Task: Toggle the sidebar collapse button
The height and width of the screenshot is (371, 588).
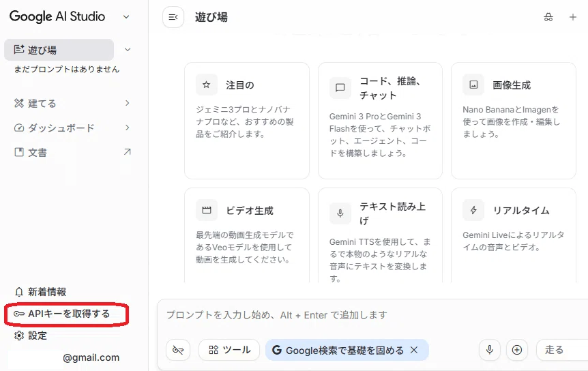Action: 173,17
